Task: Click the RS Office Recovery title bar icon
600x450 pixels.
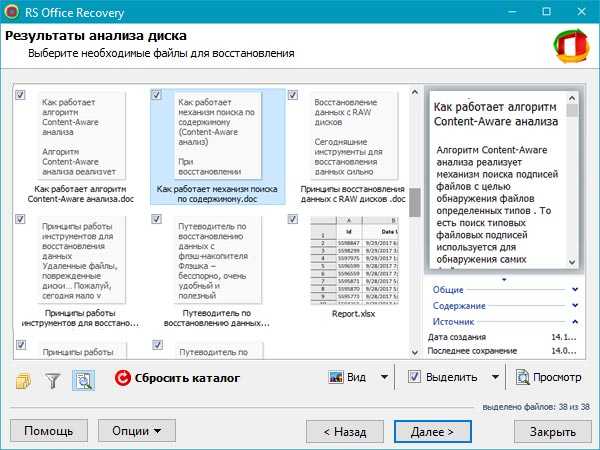Action: click(x=11, y=11)
